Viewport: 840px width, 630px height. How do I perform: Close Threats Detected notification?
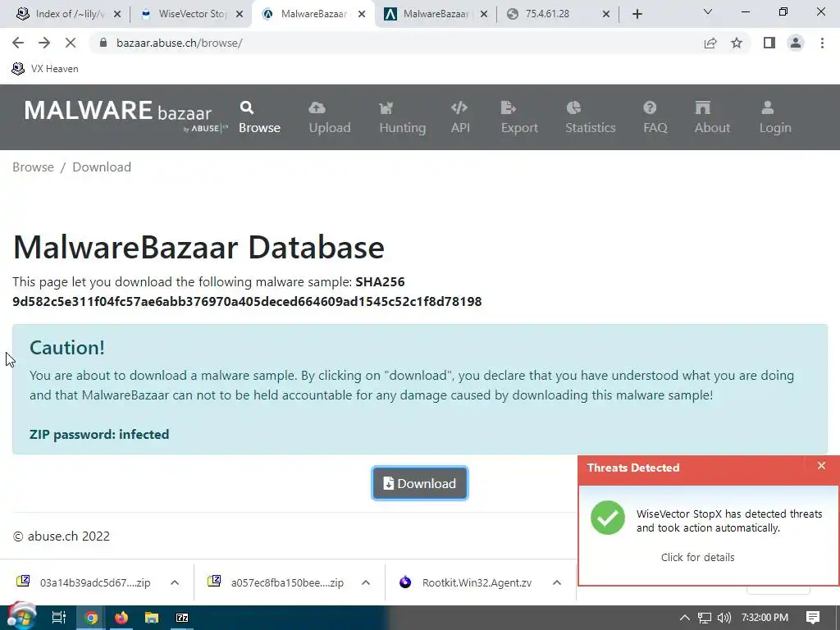[821, 466]
